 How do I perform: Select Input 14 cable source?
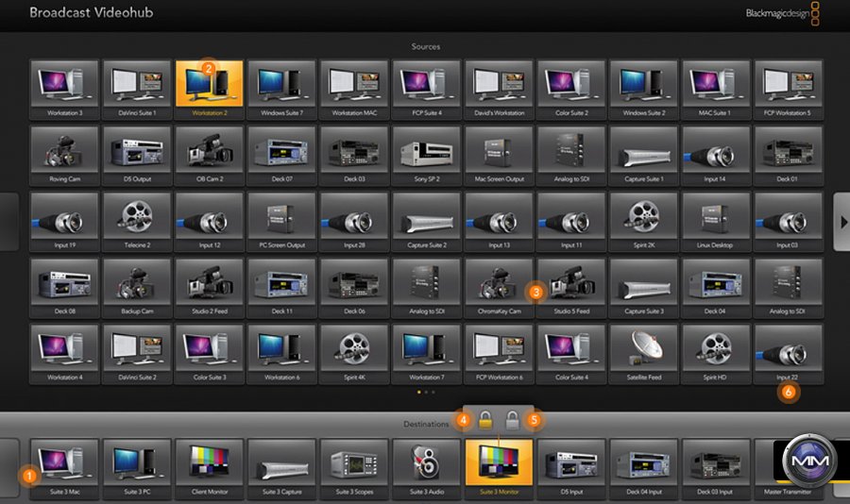coord(716,156)
